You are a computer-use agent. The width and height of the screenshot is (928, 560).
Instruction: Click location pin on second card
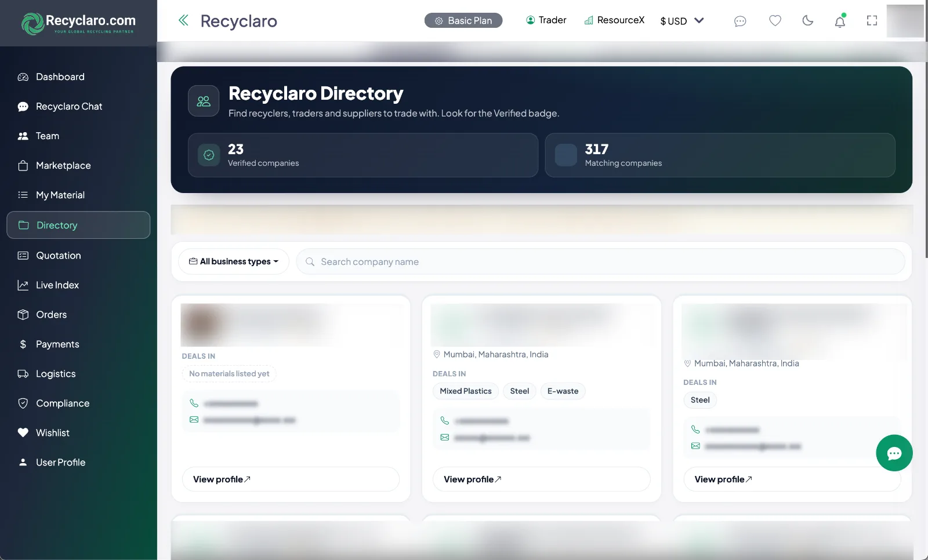coord(437,354)
